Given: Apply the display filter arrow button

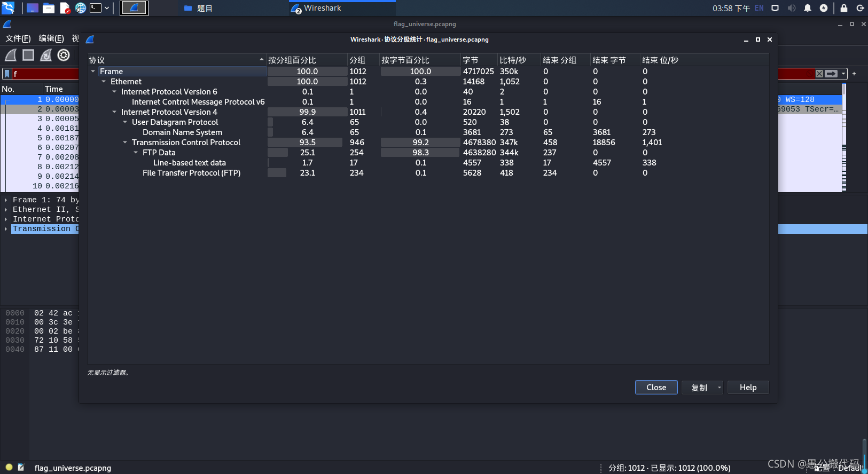Looking at the screenshot, I should tap(831, 74).
